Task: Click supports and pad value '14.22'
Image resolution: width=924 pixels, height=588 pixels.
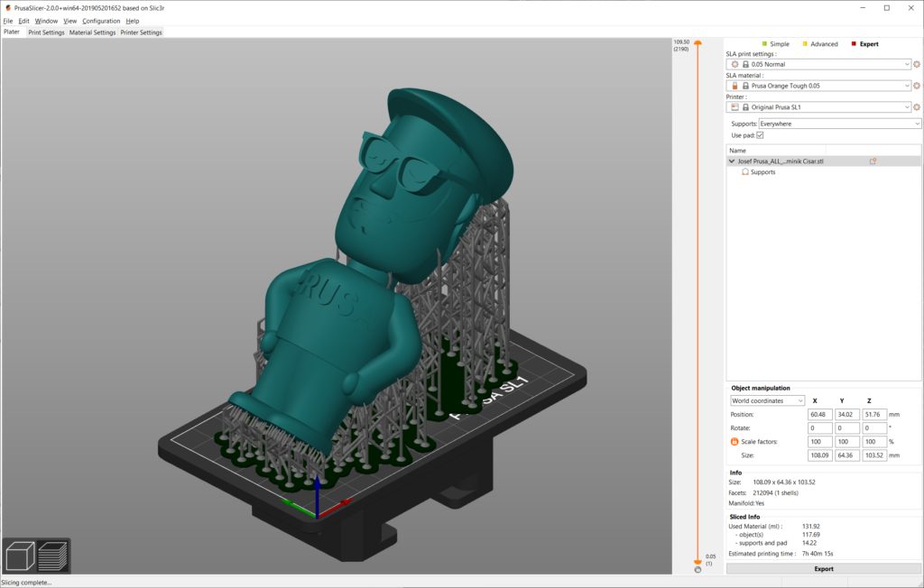Action: pos(809,543)
